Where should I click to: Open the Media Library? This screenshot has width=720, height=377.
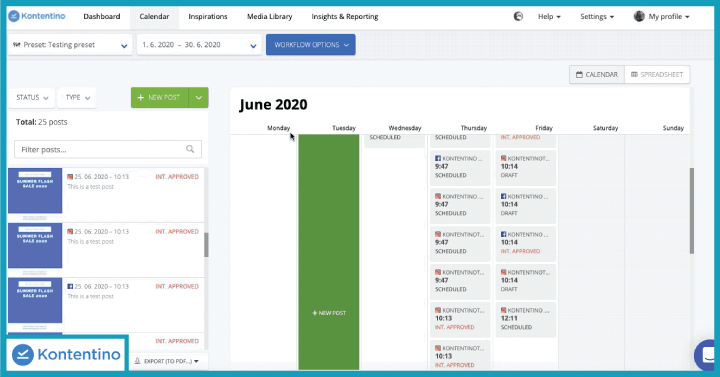270,17
